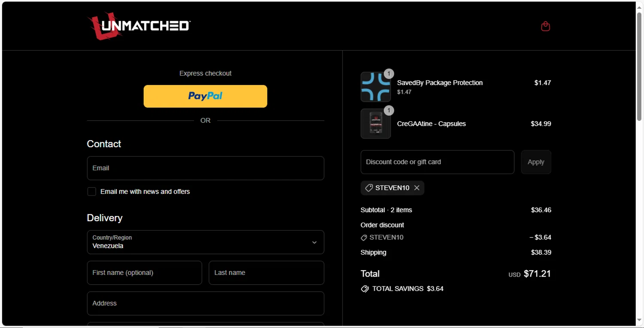This screenshot has height=328, width=644.
Task: Click the Subtotal amount $36.46
Action: [541, 210]
